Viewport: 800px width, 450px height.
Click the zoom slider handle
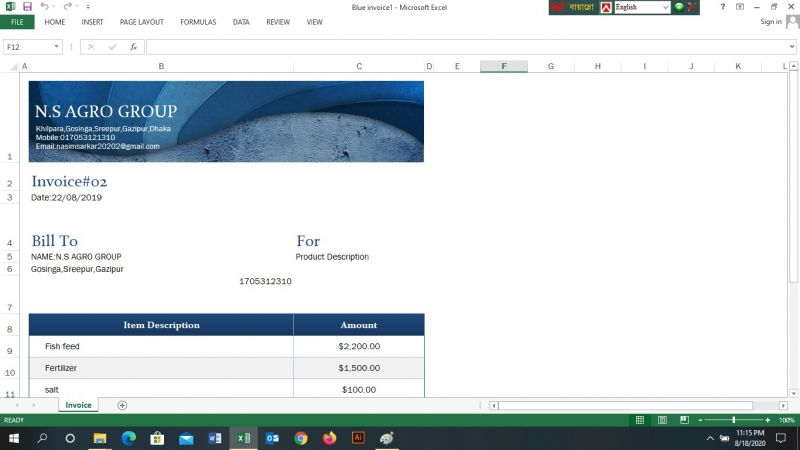click(734, 420)
